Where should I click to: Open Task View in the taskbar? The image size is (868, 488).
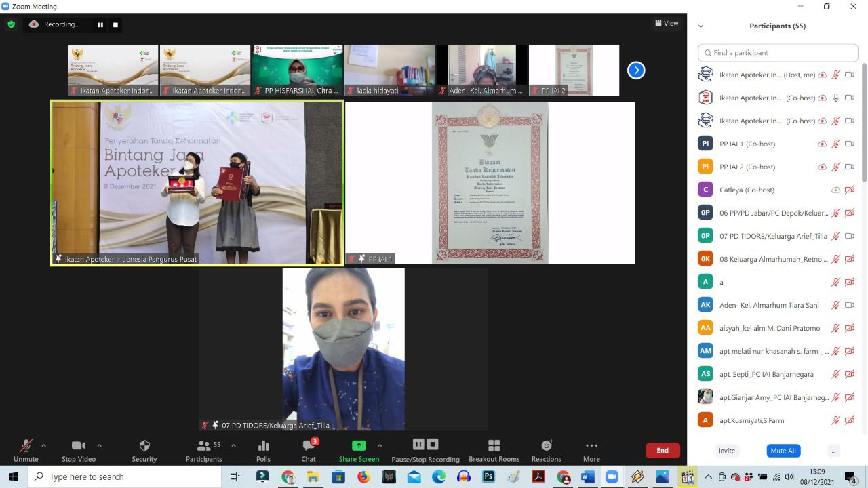tap(235, 477)
